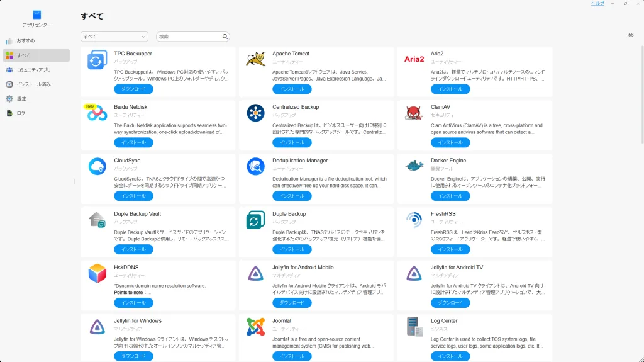Install Aria2
The width and height of the screenshot is (644, 362).
[450, 89]
